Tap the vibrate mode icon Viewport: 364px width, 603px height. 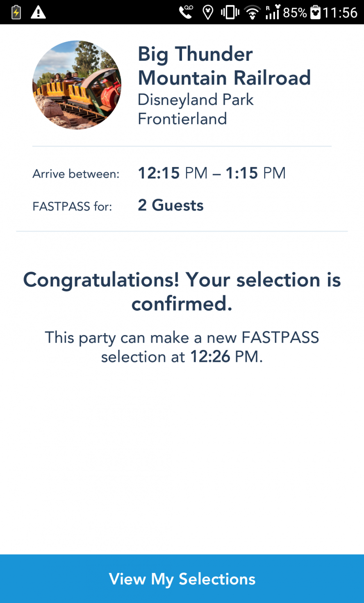230,12
